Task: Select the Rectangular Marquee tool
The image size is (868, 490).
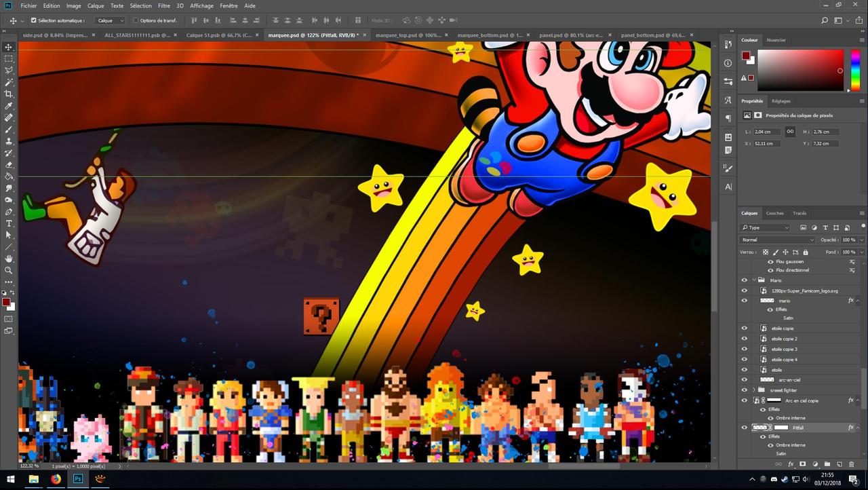Action: (x=9, y=58)
